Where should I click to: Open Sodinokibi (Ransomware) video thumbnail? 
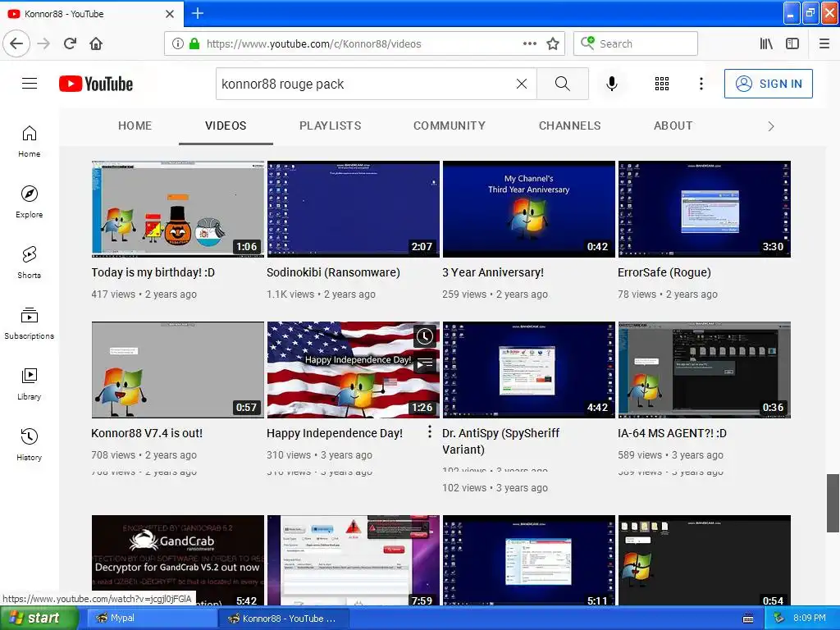[x=353, y=209]
